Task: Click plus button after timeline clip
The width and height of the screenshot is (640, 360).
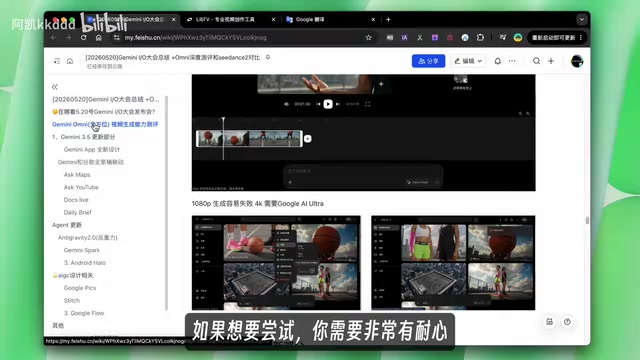Action: [308, 139]
